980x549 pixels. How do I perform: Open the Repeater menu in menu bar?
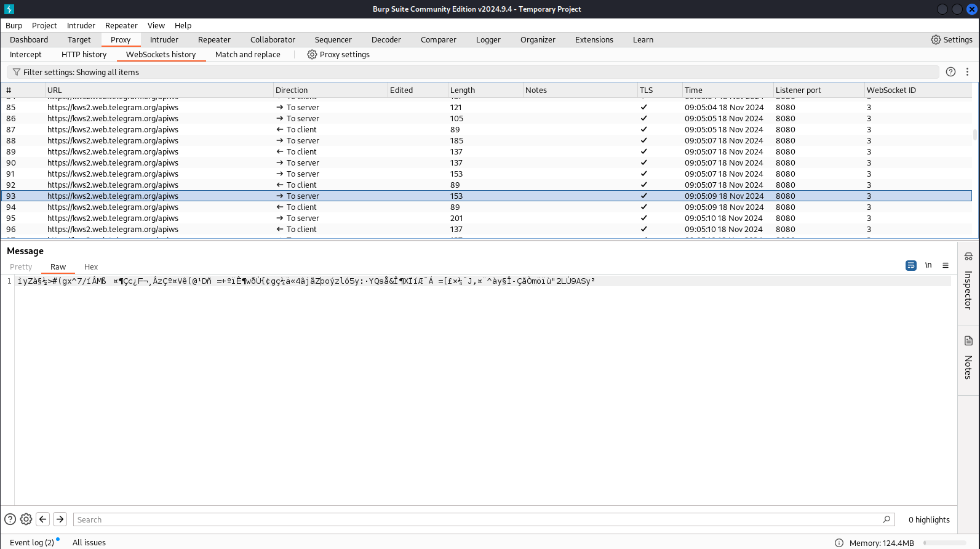coord(121,25)
